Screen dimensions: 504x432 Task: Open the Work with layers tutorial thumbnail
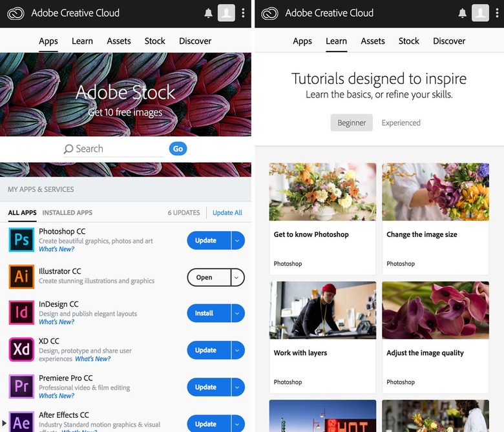pos(322,311)
